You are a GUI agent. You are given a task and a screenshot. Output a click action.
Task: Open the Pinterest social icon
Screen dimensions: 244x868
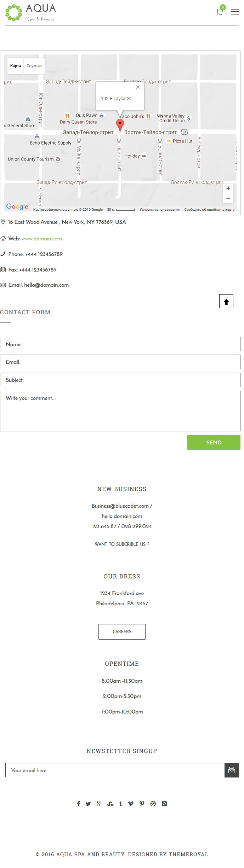coord(142,804)
